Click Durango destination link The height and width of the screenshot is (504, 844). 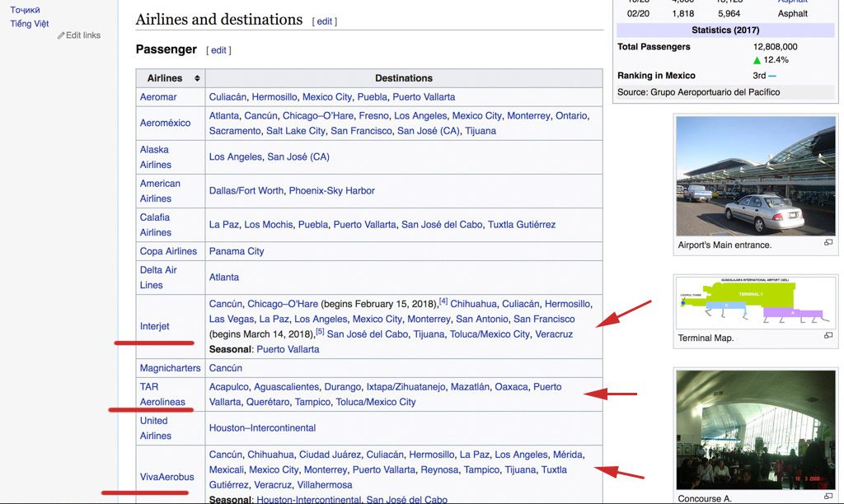pos(342,387)
